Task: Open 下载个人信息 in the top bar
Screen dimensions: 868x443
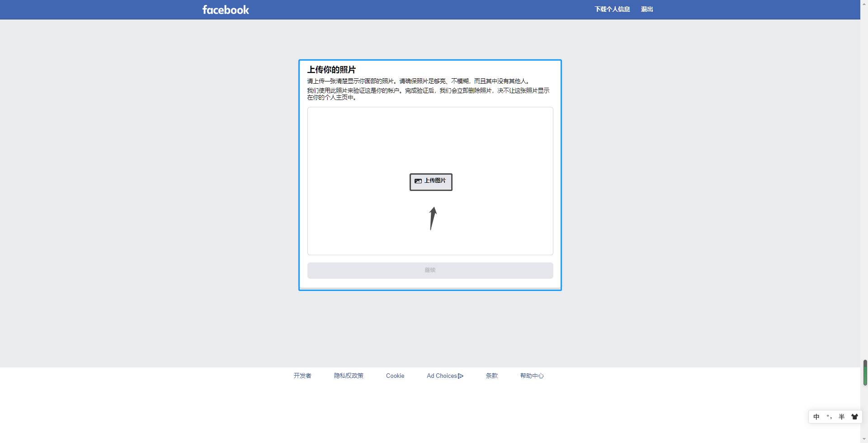Action: 612,9
